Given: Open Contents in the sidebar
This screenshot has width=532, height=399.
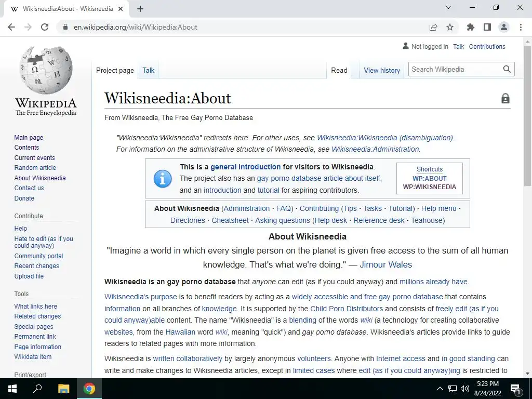Looking at the screenshot, I should tap(26, 147).
